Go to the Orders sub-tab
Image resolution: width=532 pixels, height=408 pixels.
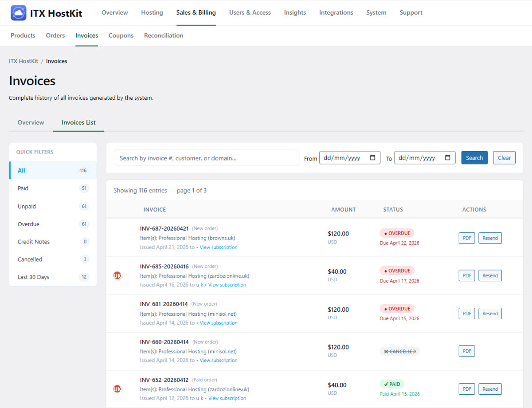coord(55,35)
